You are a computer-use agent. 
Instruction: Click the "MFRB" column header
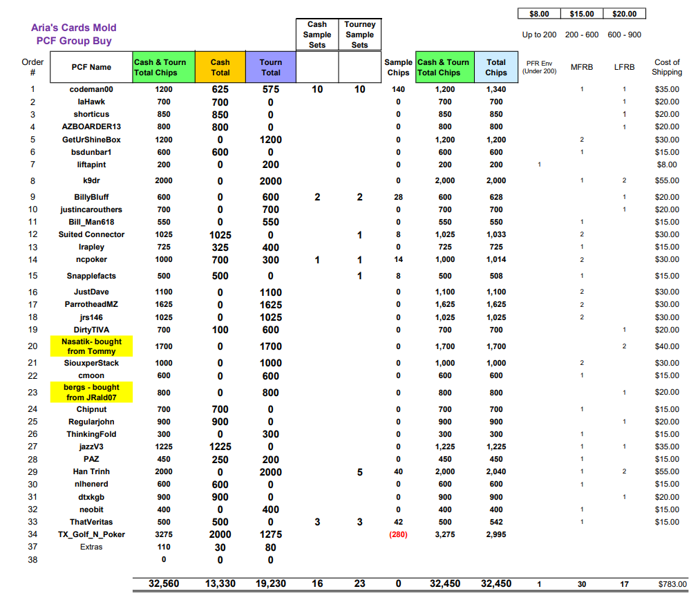coord(581,68)
